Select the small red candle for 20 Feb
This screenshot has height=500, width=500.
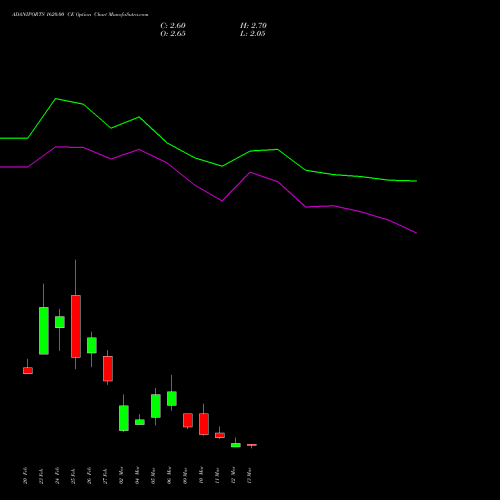[x=28, y=371]
